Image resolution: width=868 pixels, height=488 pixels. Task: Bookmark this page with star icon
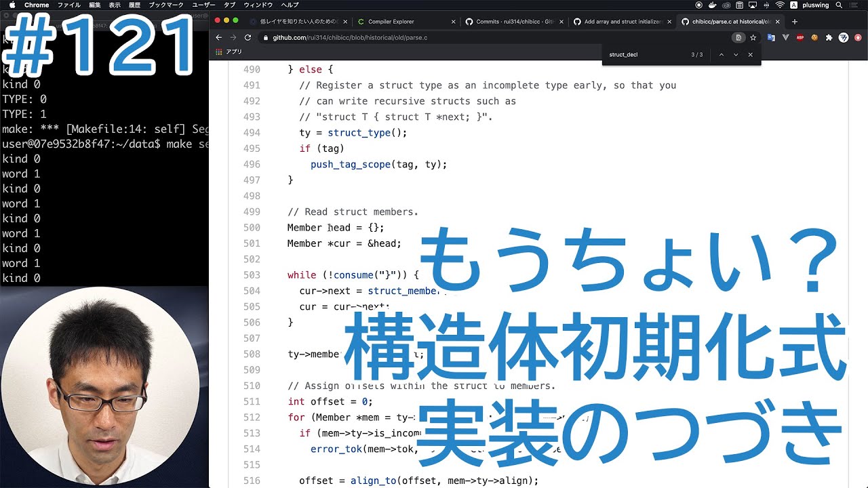click(753, 38)
